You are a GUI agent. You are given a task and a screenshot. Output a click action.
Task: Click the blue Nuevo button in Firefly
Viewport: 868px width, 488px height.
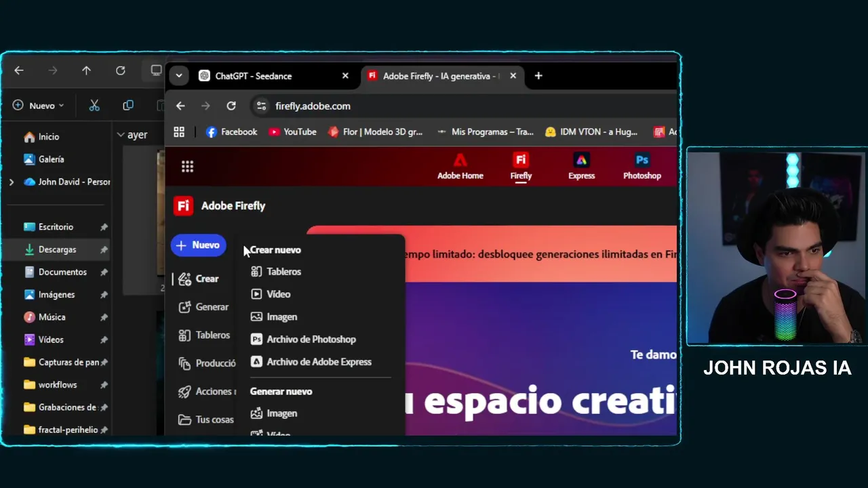[198, 245]
